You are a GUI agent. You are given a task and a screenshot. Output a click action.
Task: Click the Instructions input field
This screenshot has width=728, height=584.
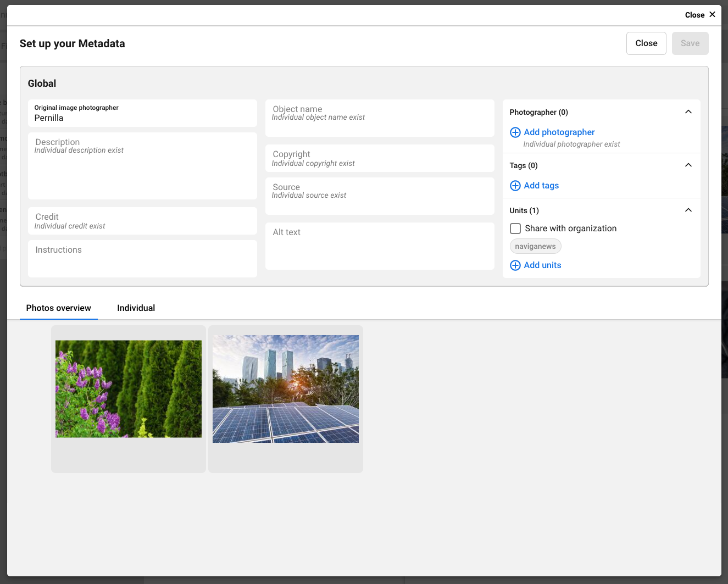[142, 258]
